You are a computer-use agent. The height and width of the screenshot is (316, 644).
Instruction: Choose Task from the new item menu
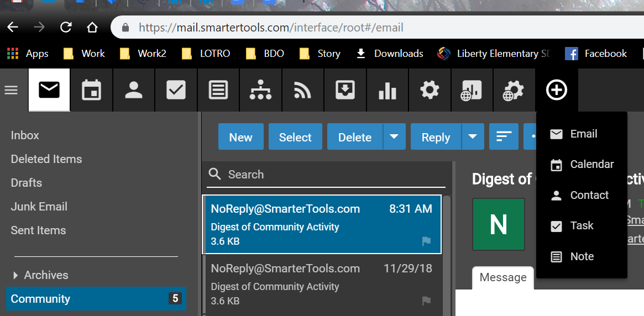tap(582, 225)
